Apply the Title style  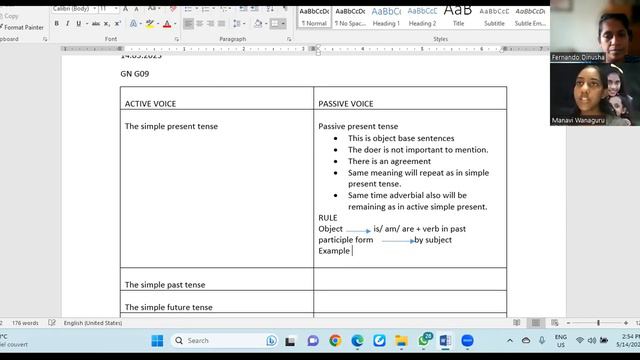pos(458,17)
